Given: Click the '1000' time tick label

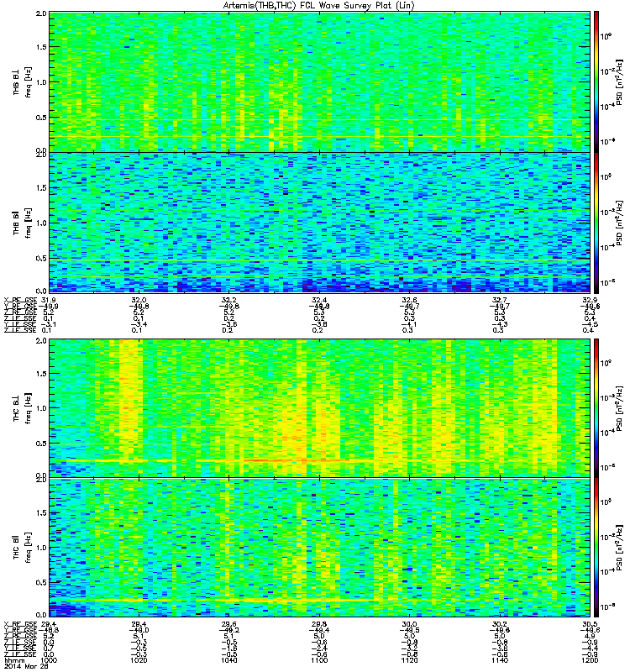Looking at the screenshot, I should (x=49, y=660).
